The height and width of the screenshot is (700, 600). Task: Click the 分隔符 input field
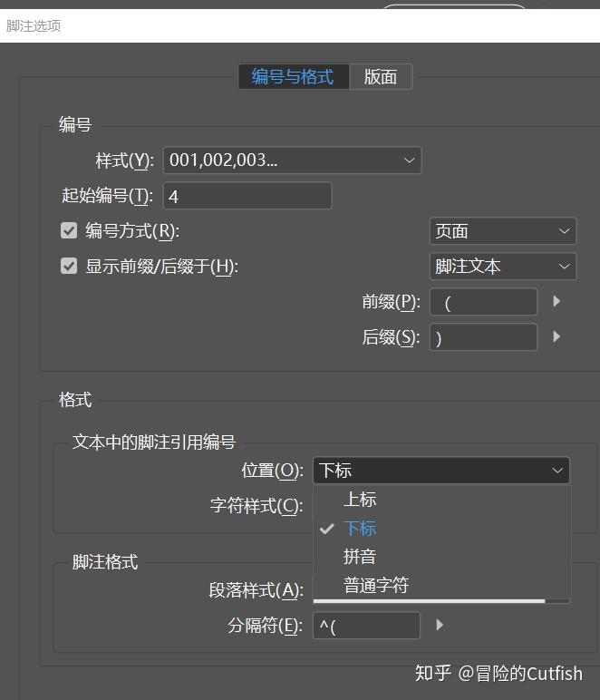(366, 626)
